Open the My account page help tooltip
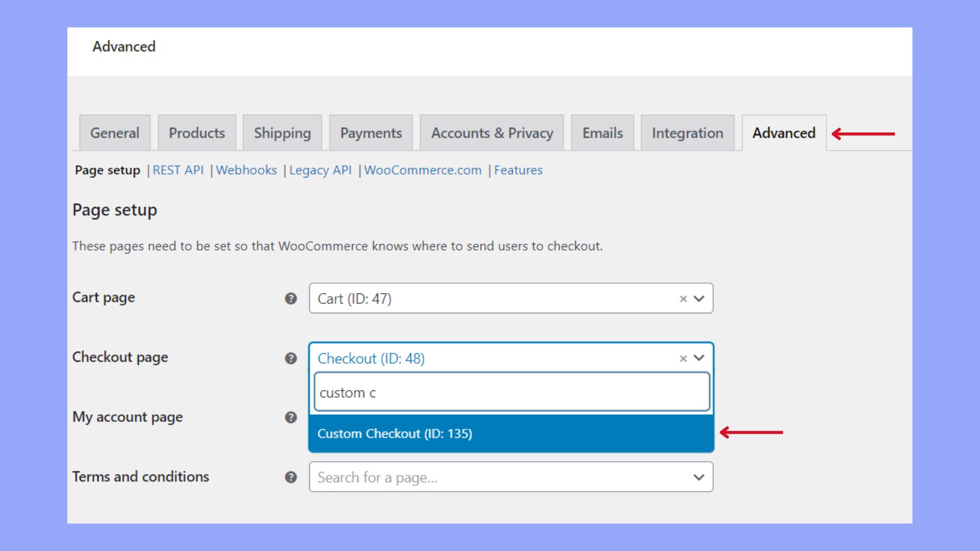Screen dimensions: 980x551 click(291, 417)
